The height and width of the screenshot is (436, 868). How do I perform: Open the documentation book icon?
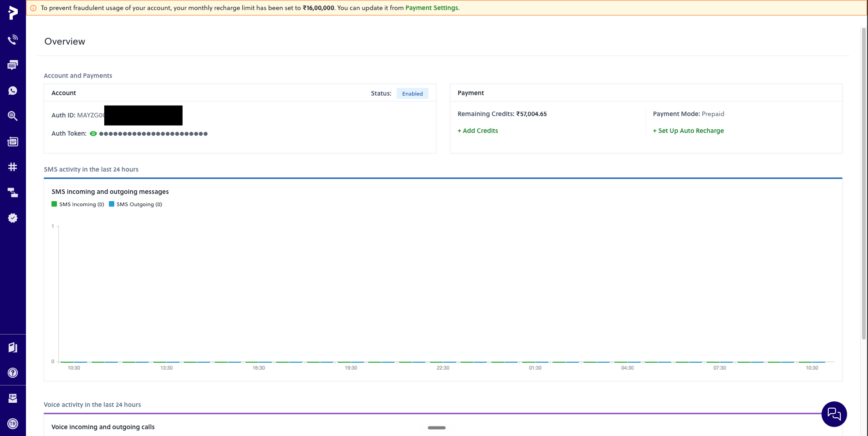tap(13, 348)
